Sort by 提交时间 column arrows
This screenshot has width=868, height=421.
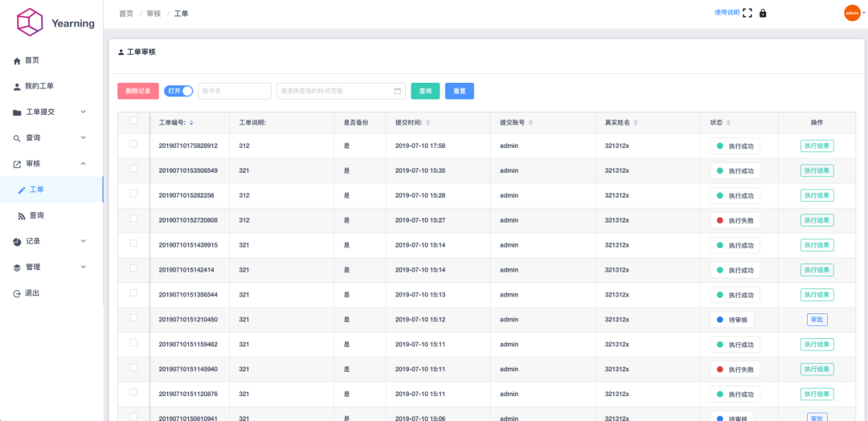pos(428,123)
